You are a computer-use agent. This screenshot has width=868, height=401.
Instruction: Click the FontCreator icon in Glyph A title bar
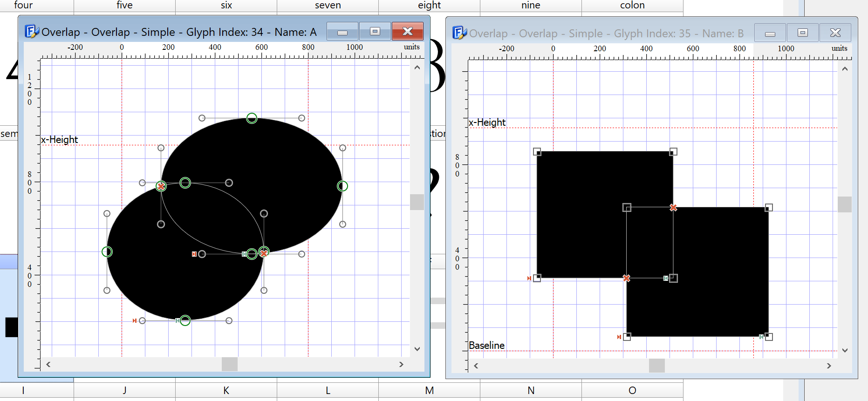point(31,32)
